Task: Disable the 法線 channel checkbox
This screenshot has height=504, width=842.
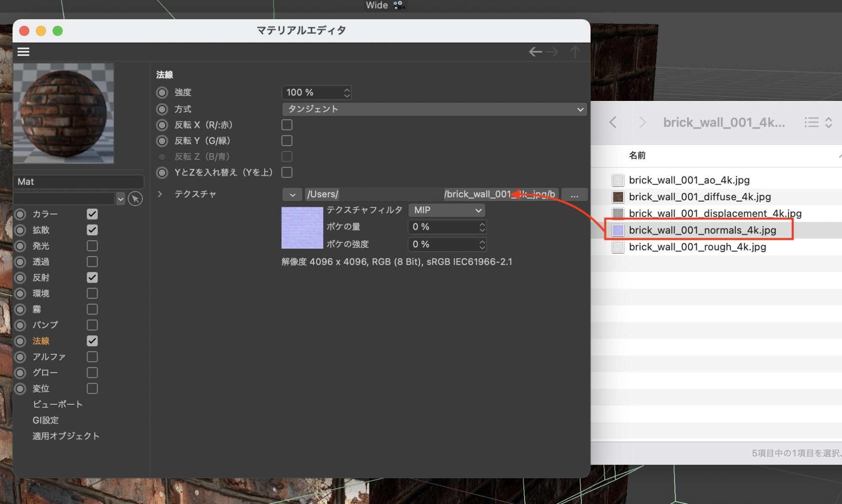Action: (92, 341)
